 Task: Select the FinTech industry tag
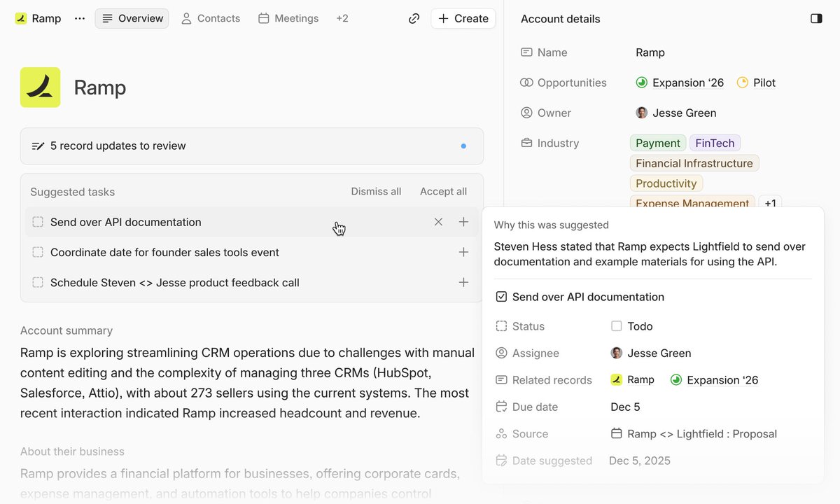tap(715, 143)
